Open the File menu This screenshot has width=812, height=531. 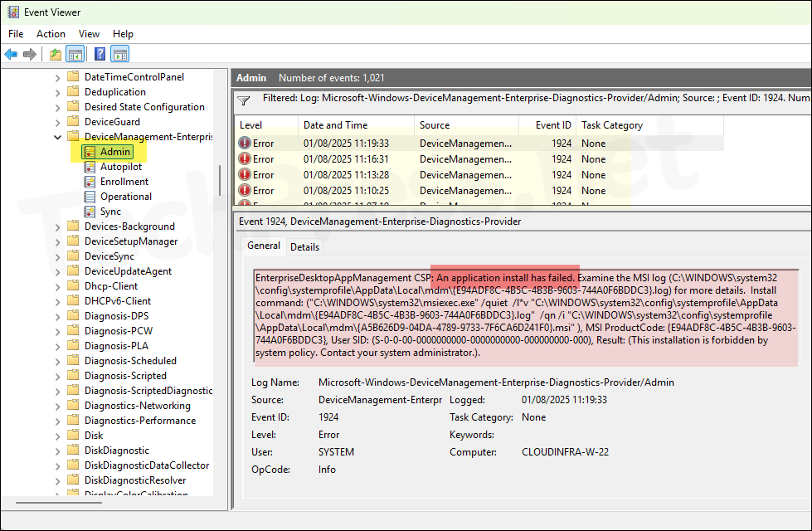(x=16, y=34)
